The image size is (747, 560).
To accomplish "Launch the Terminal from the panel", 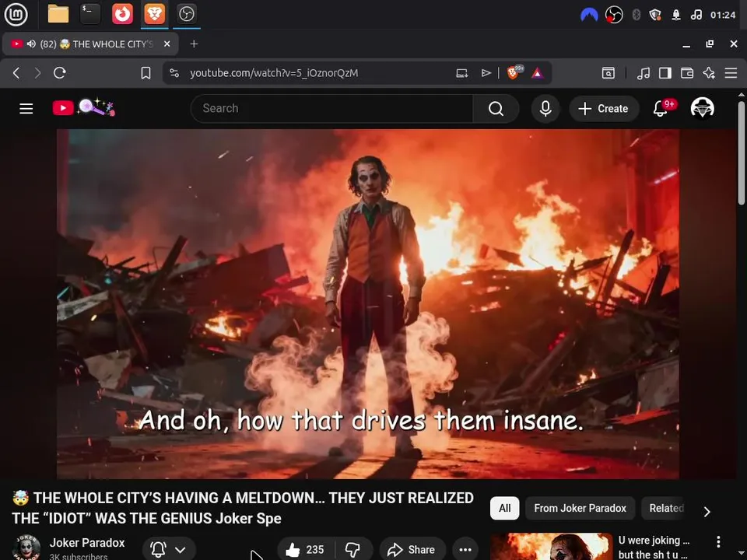I will coord(90,14).
